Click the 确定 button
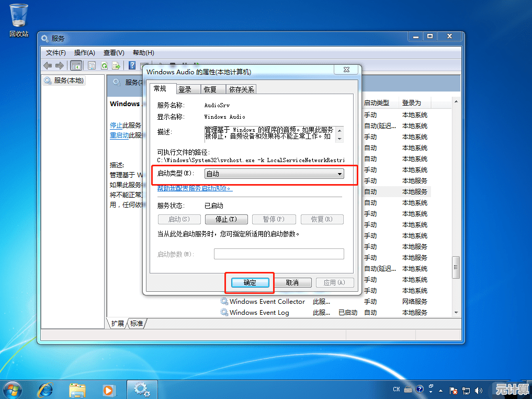The height and width of the screenshot is (399, 532). pyautogui.click(x=250, y=282)
